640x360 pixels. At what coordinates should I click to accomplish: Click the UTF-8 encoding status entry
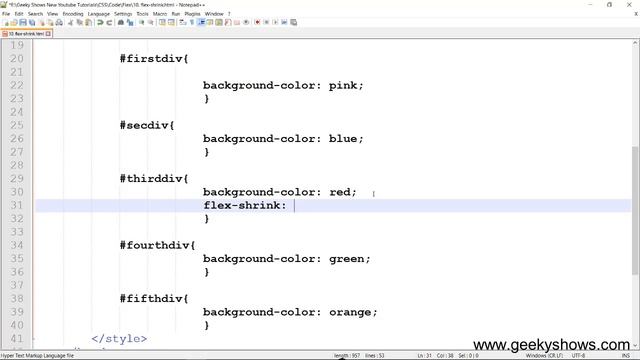click(578, 356)
